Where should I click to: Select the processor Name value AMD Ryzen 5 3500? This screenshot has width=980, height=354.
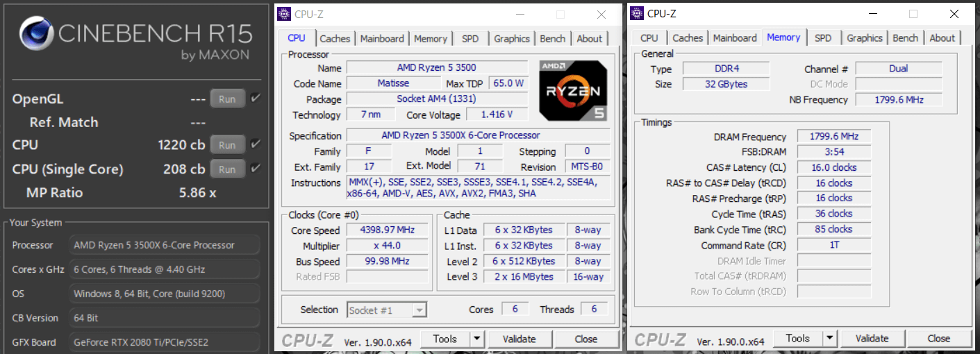437,68
